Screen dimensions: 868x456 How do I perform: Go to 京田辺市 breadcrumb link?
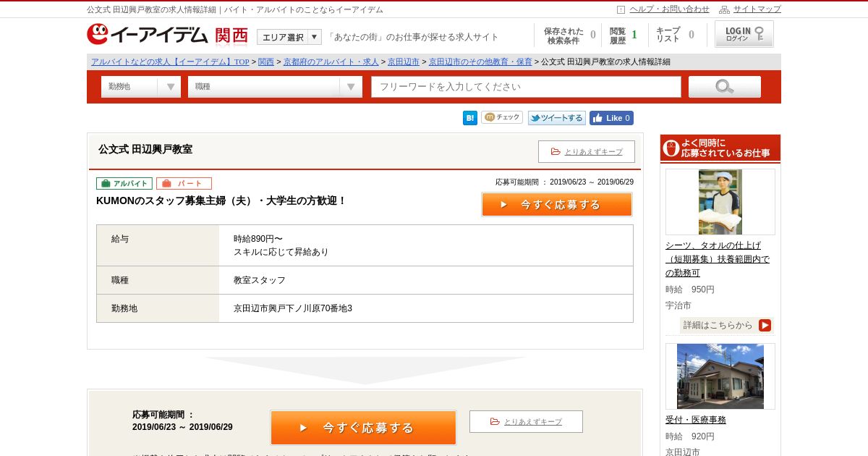(404, 62)
